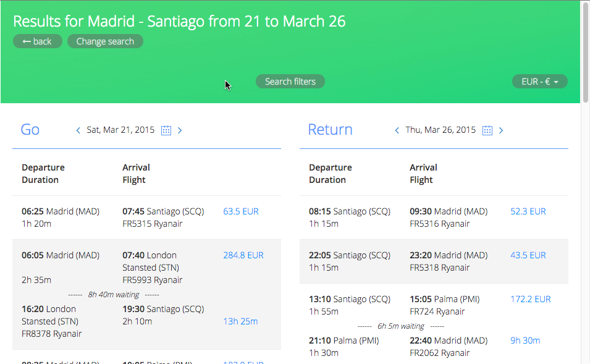Click the 9h 30m total duration

(525, 341)
